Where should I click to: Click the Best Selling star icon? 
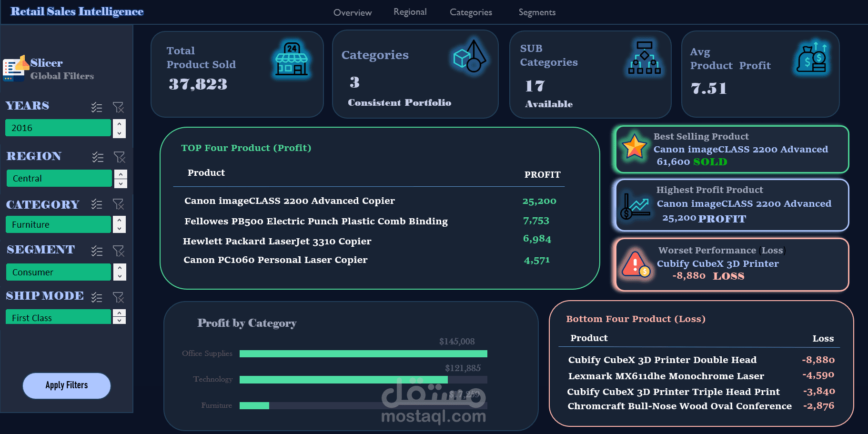click(x=634, y=147)
